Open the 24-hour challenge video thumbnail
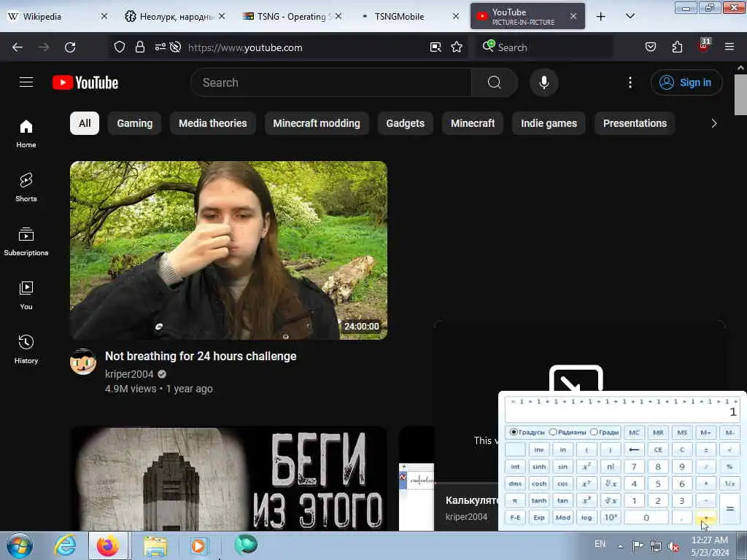The width and height of the screenshot is (747, 560). [228, 250]
